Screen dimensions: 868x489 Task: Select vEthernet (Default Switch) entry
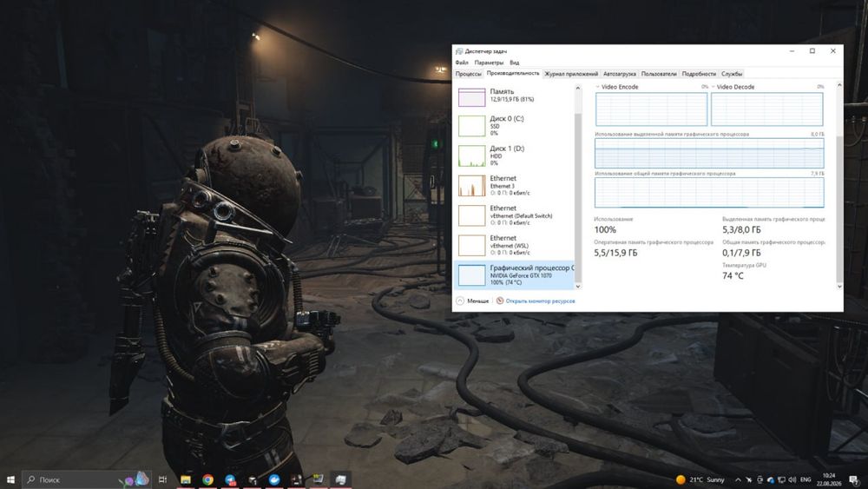pos(514,215)
